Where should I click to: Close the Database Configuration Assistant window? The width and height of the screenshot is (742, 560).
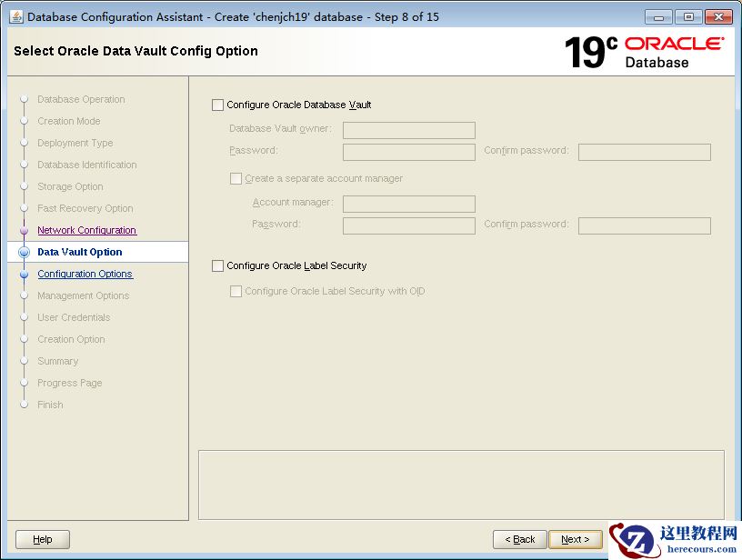point(718,17)
